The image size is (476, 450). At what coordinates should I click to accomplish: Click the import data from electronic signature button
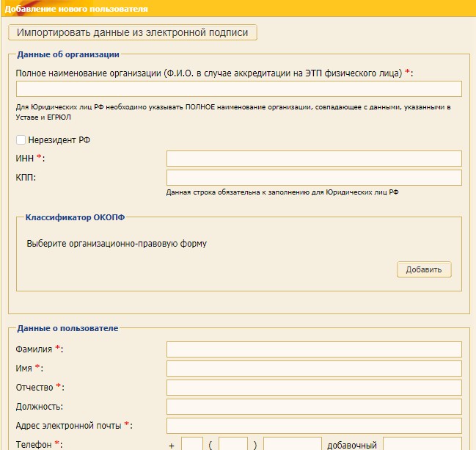(x=133, y=33)
